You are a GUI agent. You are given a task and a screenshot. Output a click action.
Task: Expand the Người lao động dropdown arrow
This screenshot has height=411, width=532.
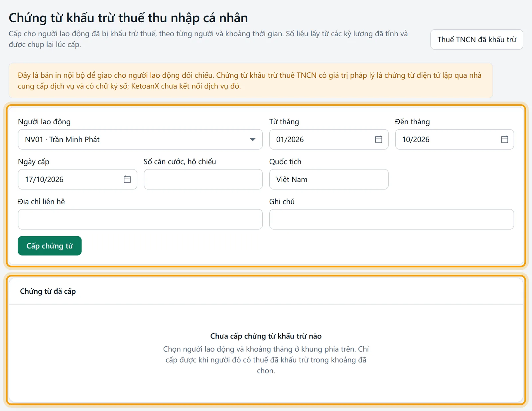coord(253,140)
